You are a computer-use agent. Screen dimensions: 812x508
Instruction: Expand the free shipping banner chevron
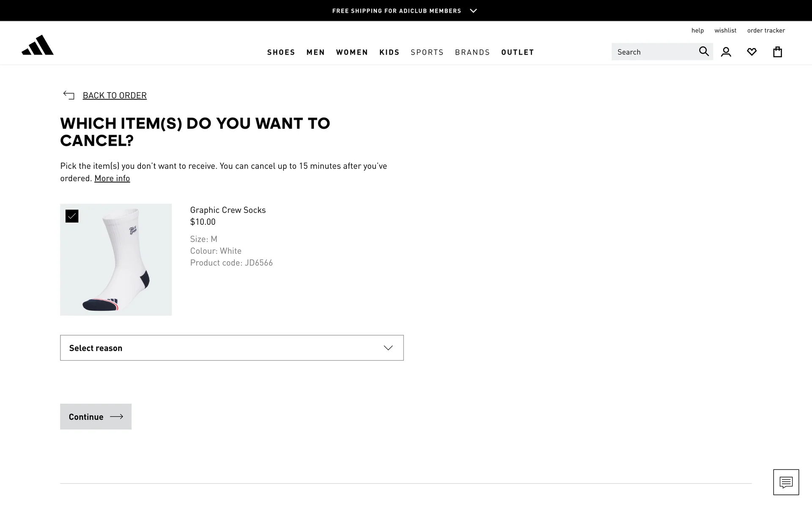tap(473, 11)
